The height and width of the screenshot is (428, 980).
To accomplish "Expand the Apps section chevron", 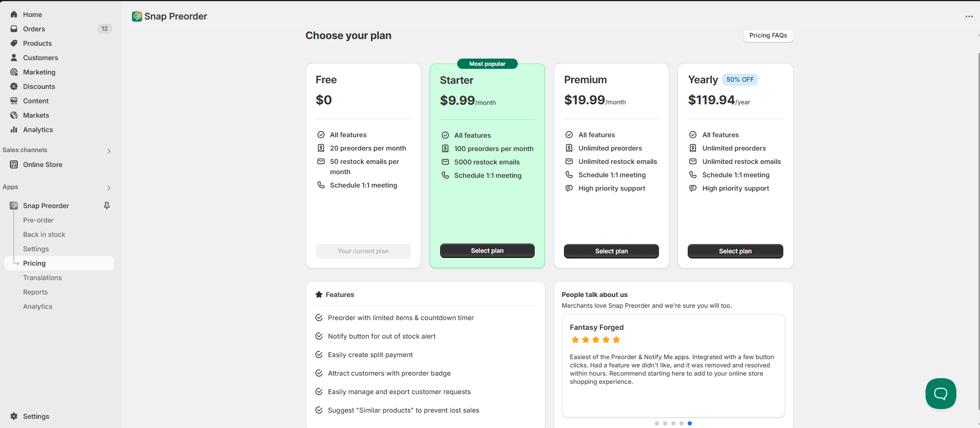I will (109, 188).
